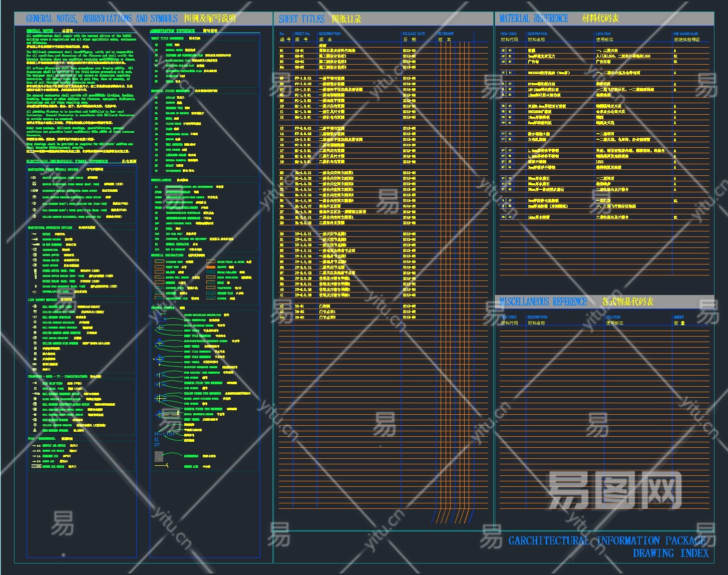Viewport: 728px width, 575px height.
Task: Click the RELEASE DATE column header
Action: [x=414, y=34]
